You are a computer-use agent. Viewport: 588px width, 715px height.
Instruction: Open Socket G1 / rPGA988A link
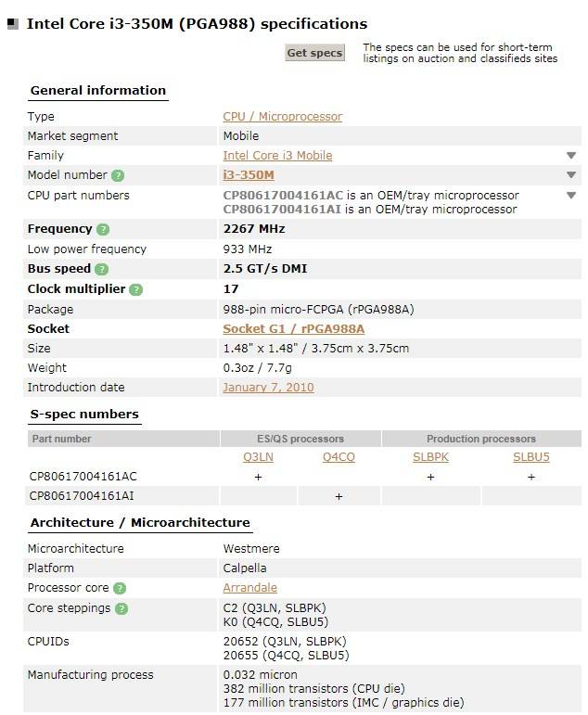(x=293, y=329)
